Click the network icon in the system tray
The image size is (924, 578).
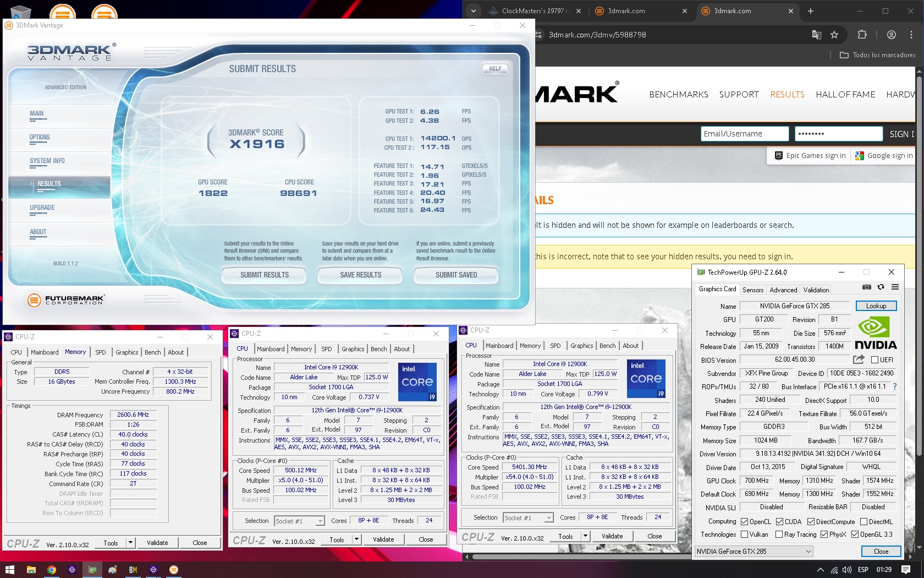(834, 570)
